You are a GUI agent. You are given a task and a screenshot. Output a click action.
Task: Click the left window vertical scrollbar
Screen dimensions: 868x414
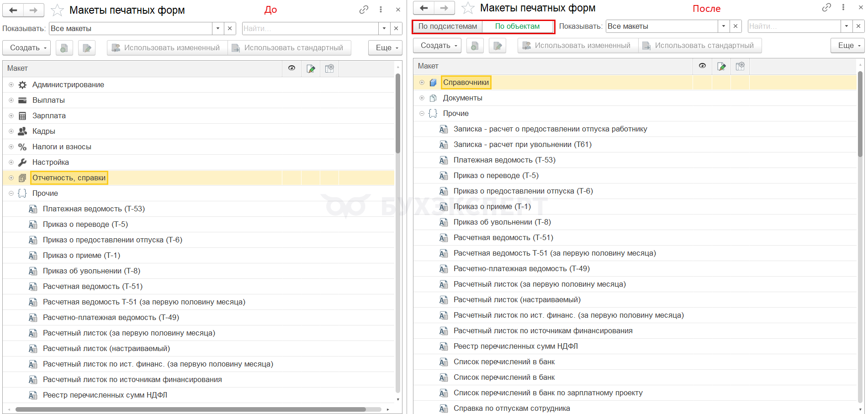398,113
